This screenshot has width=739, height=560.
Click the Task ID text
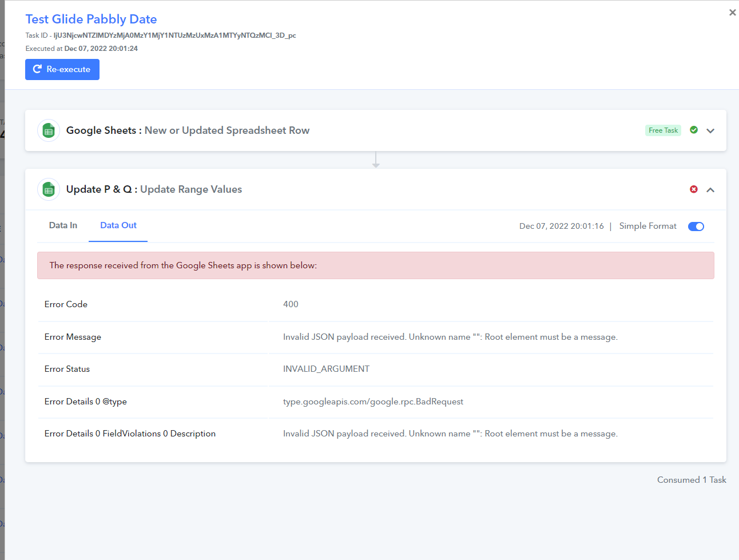point(161,35)
